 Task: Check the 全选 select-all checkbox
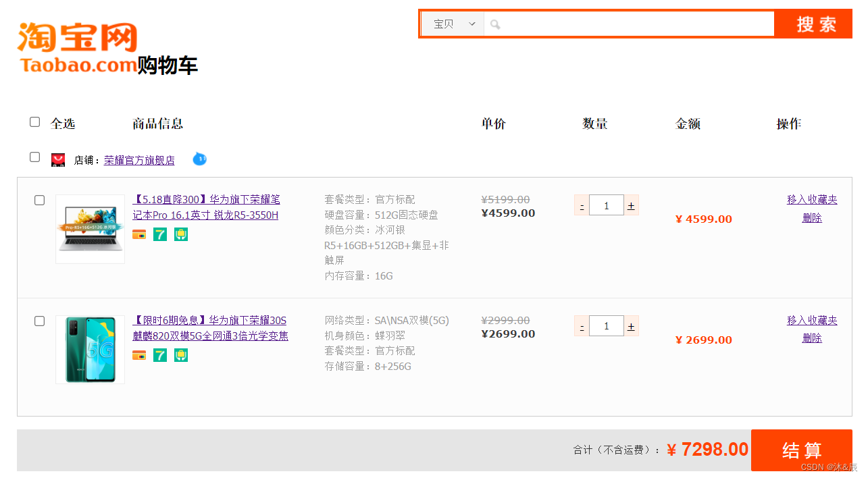[x=35, y=122]
